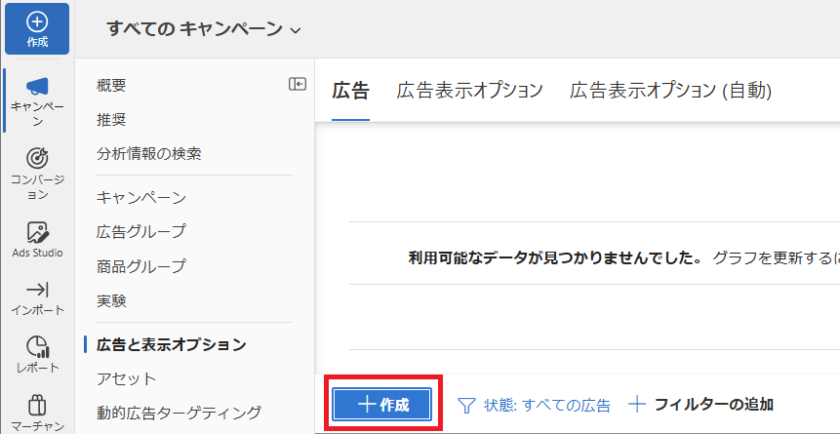Select 推奨 in the navigation menu
Image resolution: width=840 pixels, height=434 pixels.
tap(111, 119)
